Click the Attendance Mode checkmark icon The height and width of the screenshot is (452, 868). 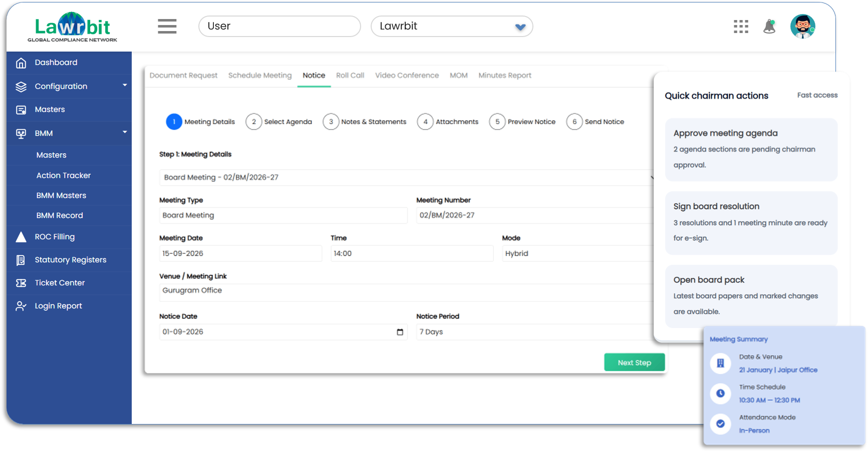720,424
